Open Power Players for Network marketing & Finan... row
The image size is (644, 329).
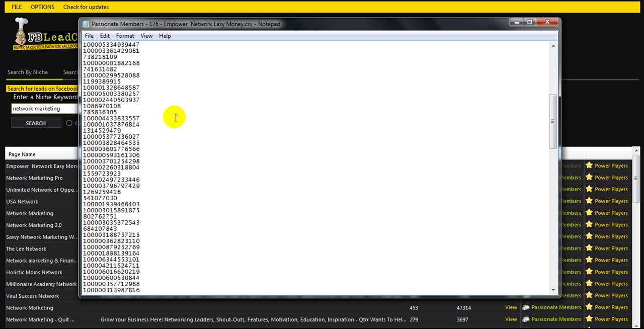click(x=611, y=260)
